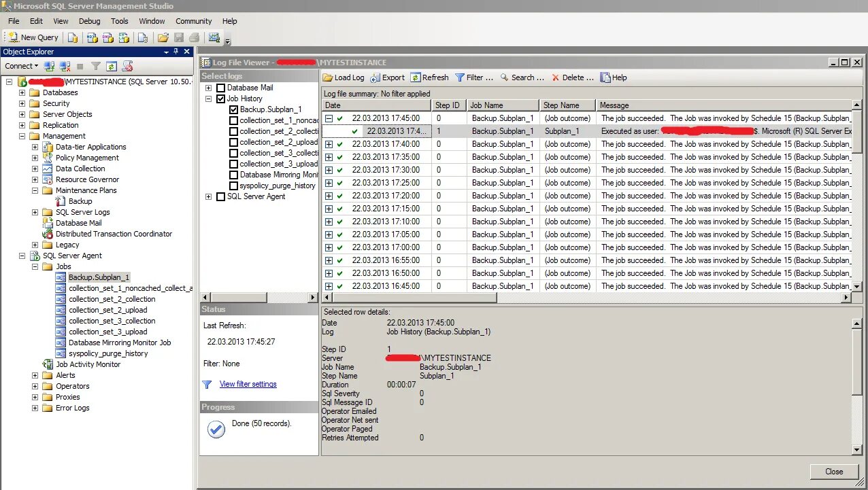This screenshot has width=868, height=490.
Task: Uncheck Backup.Subplan_1 log checkbox
Action: click(233, 109)
